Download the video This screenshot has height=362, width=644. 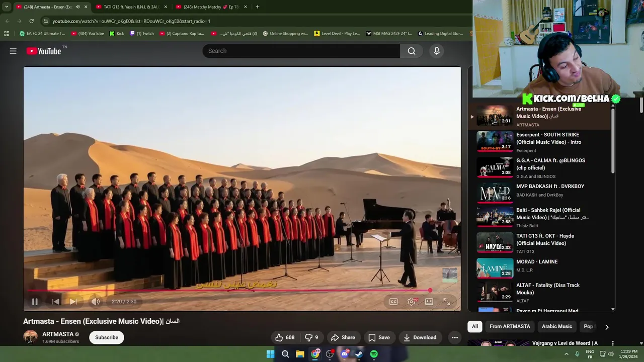click(420, 337)
